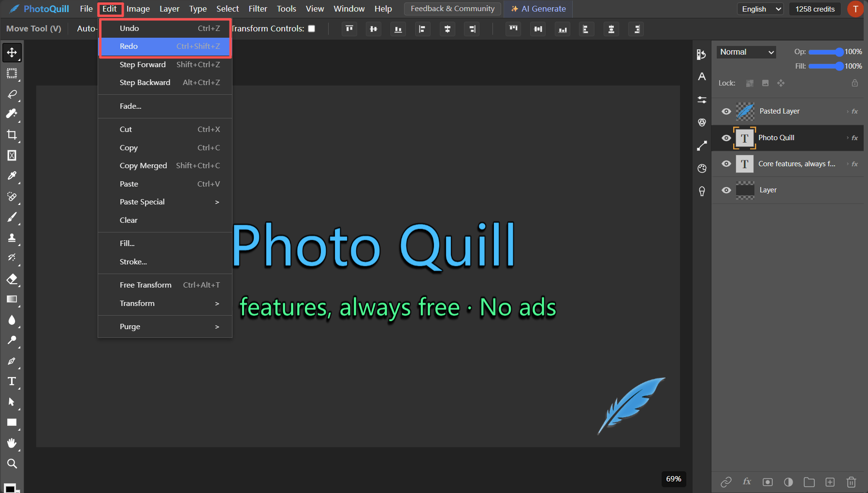
Task: Hide the Pasted Layer visibility eye
Action: coord(726,111)
